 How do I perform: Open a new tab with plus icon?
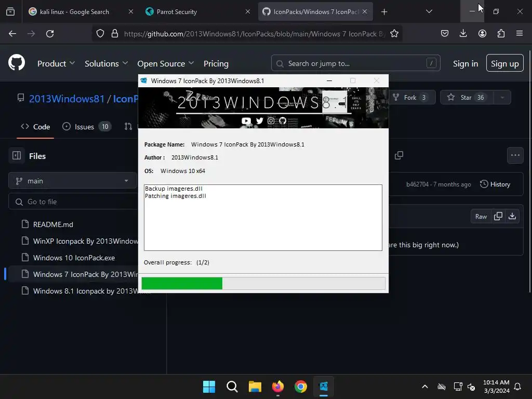pos(384,12)
